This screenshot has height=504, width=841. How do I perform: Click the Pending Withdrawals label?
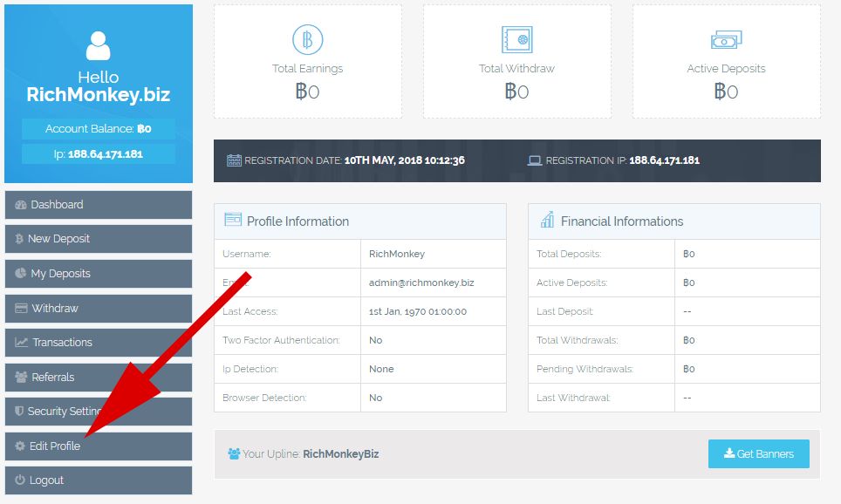tap(585, 369)
